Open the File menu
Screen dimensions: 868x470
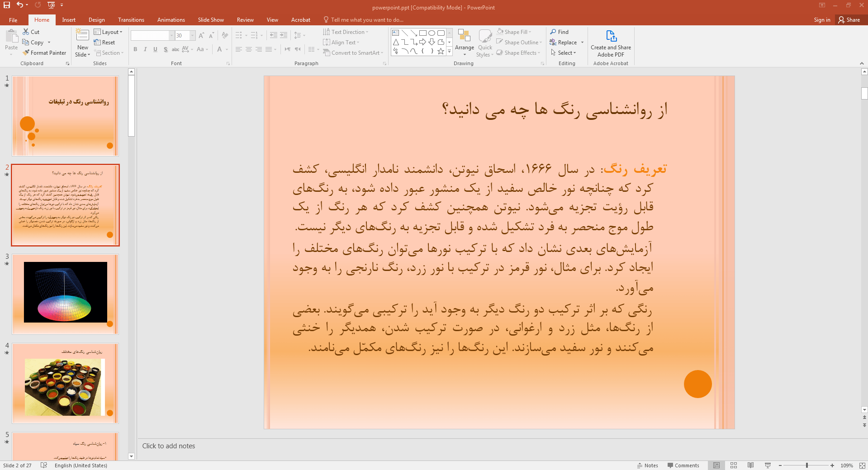pos(13,20)
